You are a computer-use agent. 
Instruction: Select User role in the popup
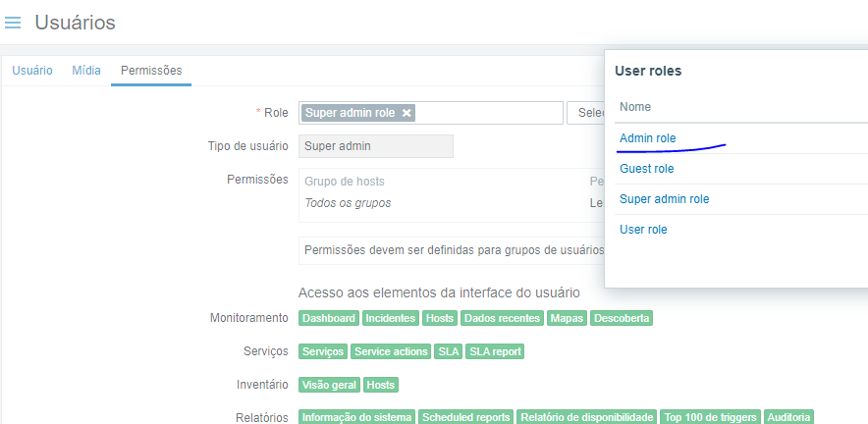643,230
